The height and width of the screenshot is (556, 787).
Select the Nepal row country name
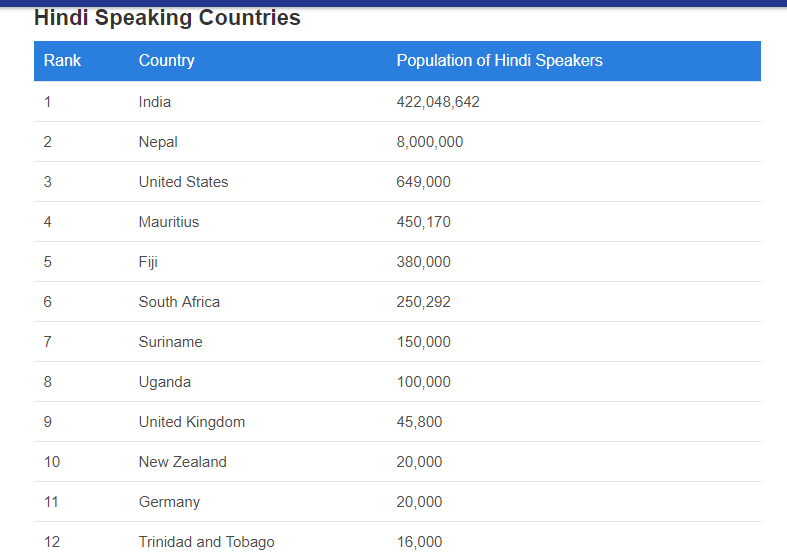(x=158, y=142)
